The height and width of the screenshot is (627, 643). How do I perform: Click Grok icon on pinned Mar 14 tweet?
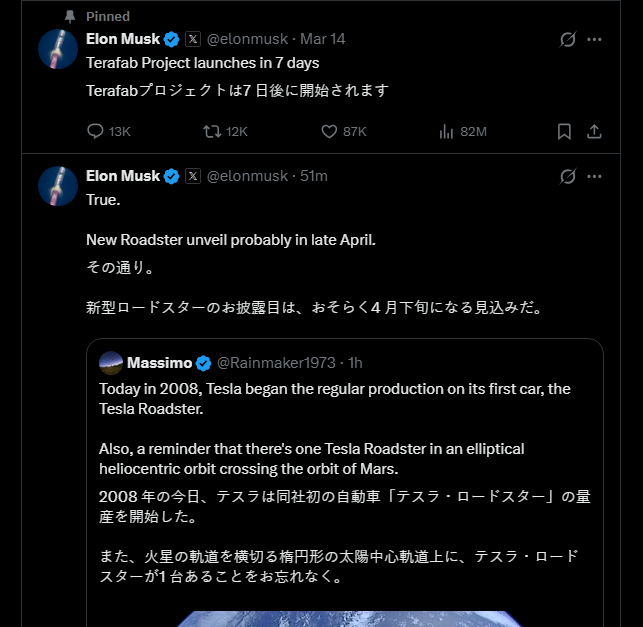coord(567,39)
